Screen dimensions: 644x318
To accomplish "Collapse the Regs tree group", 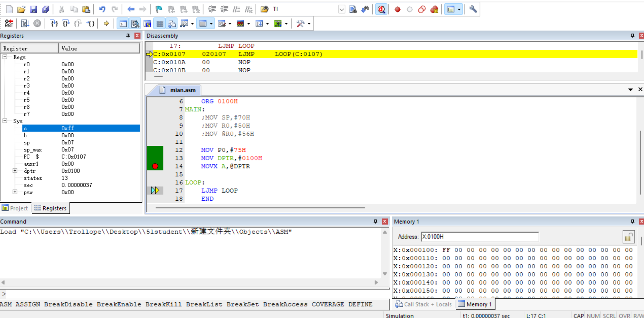I will pyautogui.click(x=5, y=57).
